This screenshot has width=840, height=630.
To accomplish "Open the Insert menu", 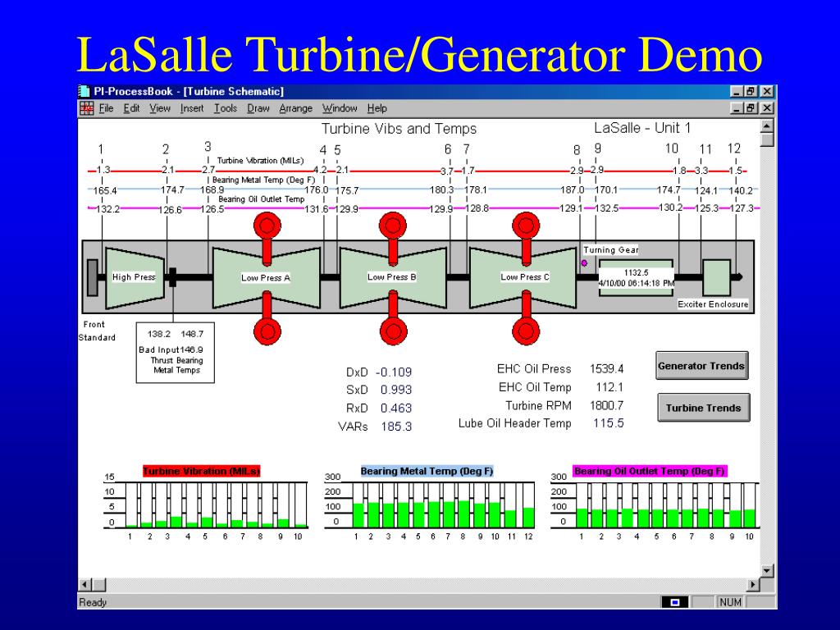I will [x=192, y=108].
